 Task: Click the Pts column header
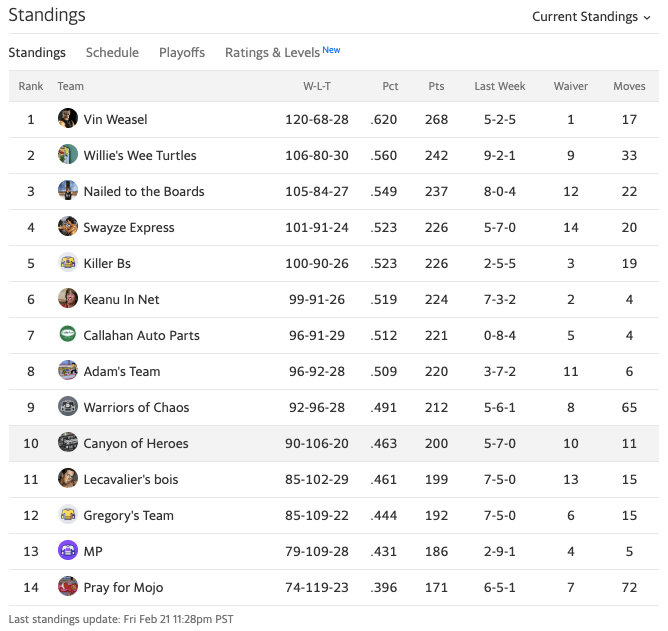click(436, 86)
